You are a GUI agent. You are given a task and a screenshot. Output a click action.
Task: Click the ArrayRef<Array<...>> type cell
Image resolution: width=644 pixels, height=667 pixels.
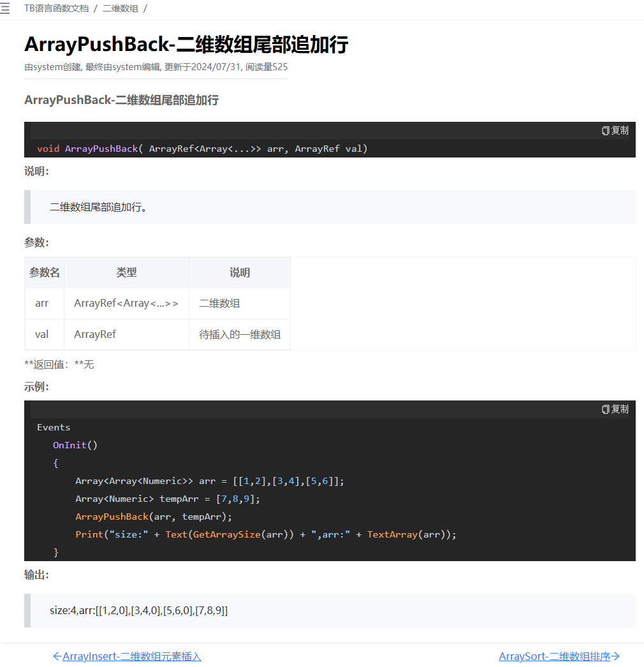coord(126,304)
